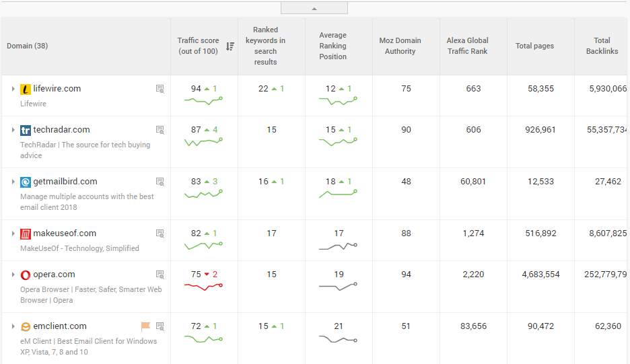Open the makeuseof.com domain link
Screen dimensions: 630x364
pos(65,233)
